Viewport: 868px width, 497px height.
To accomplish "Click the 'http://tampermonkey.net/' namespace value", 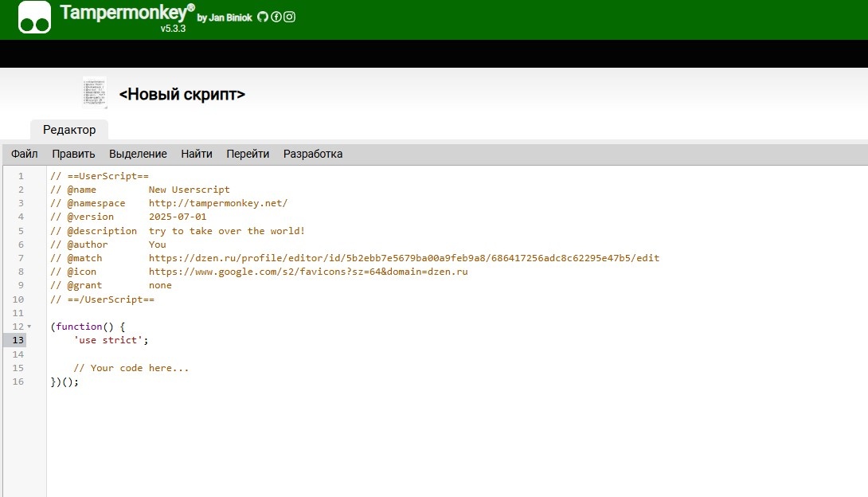I will coord(218,203).
